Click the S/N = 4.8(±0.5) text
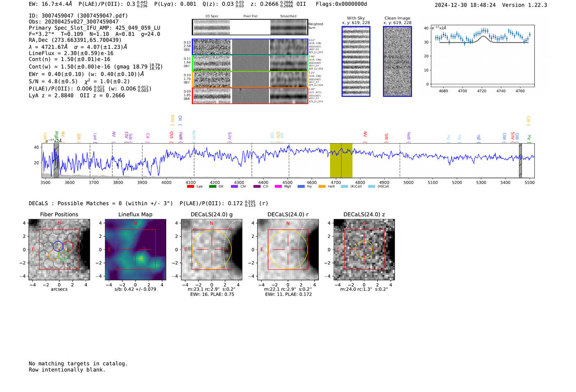Image resolution: width=576 pixels, height=392 pixels. 53,81
